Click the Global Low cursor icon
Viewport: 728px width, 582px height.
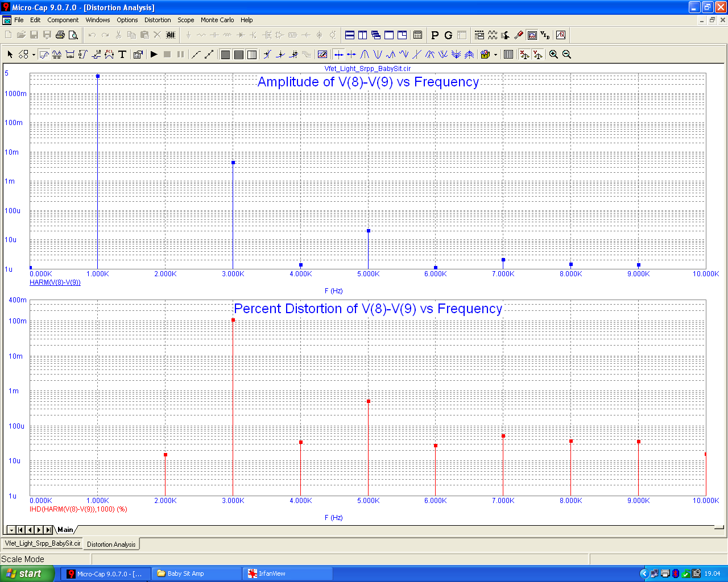443,55
